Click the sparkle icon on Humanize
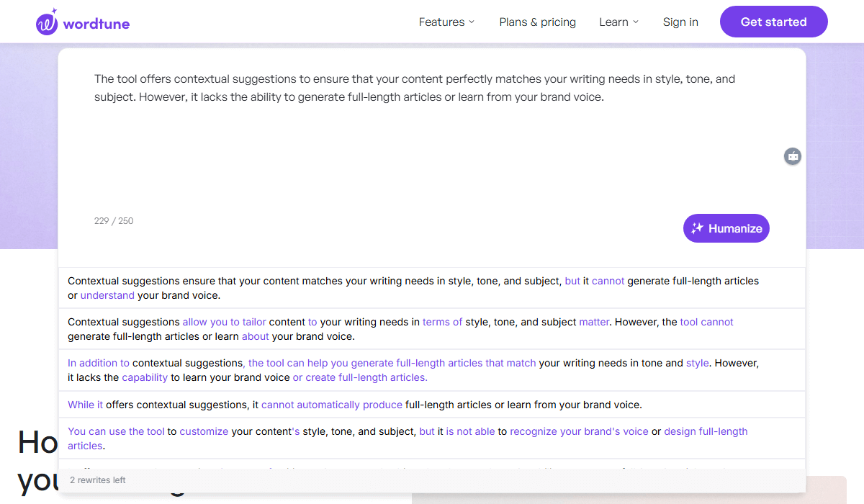This screenshot has width=864, height=504. (x=696, y=228)
